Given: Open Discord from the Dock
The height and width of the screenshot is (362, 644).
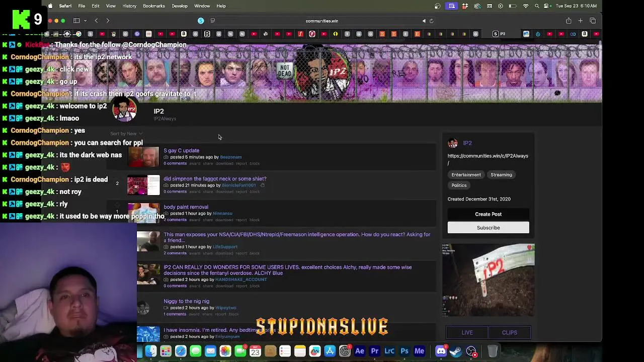Looking at the screenshot, I should [441, 351].
